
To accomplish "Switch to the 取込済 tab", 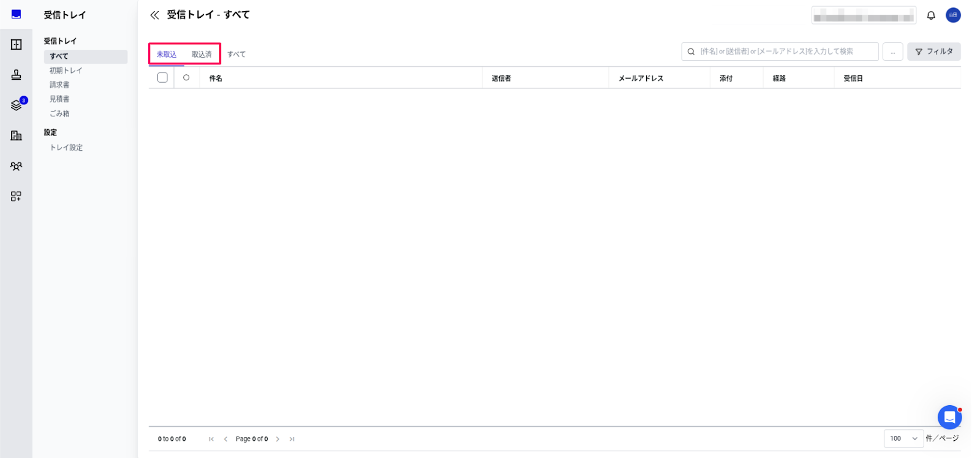I will click(x=202, y=55).
